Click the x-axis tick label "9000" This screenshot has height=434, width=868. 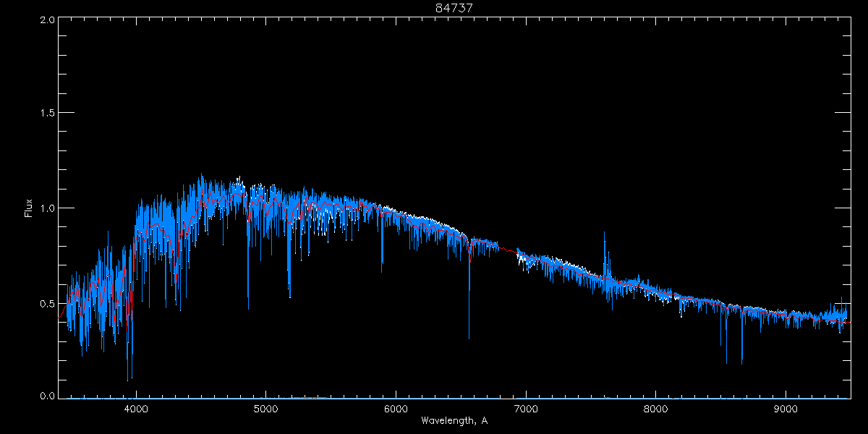786,409
